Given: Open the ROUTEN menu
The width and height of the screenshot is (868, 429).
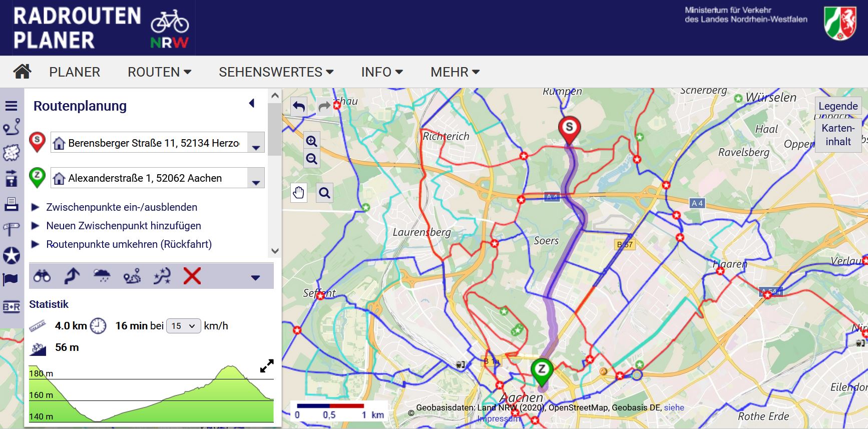Looking at the screenshot, I should 159,72.
